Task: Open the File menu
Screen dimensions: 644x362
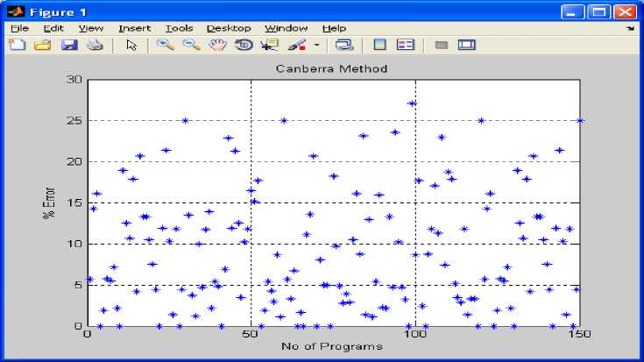Action: coord(19,28)
